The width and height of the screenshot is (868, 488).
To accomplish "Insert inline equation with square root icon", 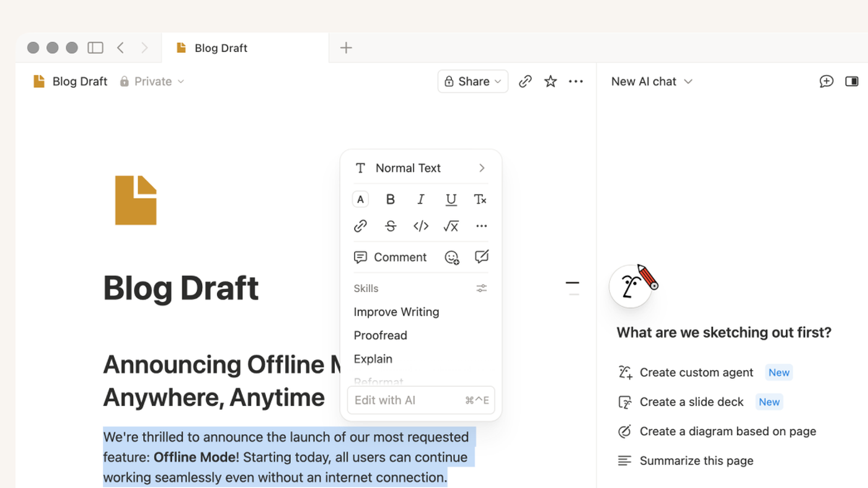I will [451, 226].
